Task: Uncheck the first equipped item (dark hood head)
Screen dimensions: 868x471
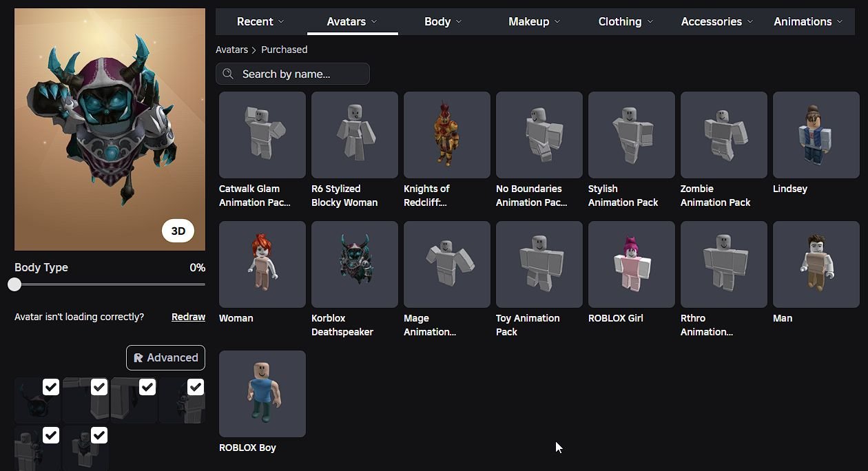Action: (x=51, y=387)
